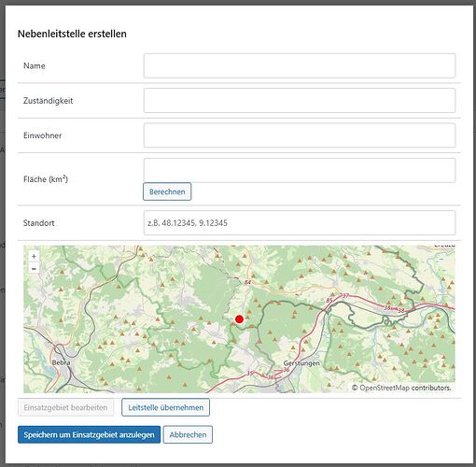Click the Fläche (km²) input field

click(300, 170)
